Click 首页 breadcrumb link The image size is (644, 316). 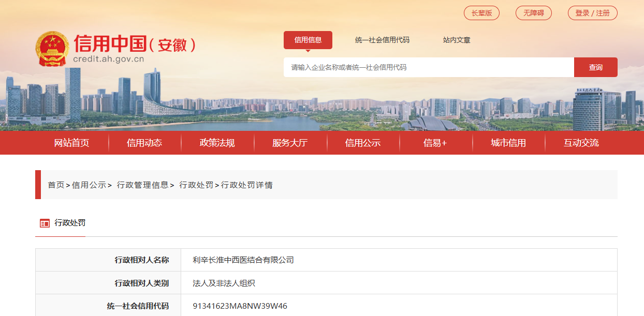coord(56,185)
